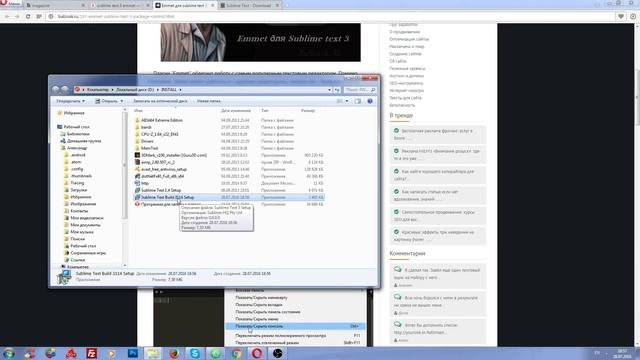Select Александр user folder in tree
640x360 pixels.
[77, 148]
